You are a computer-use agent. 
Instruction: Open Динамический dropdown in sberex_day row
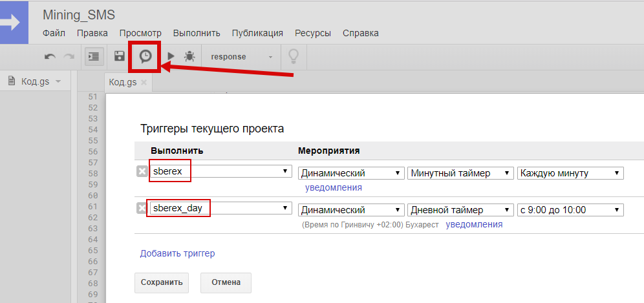tap(350, 210)
